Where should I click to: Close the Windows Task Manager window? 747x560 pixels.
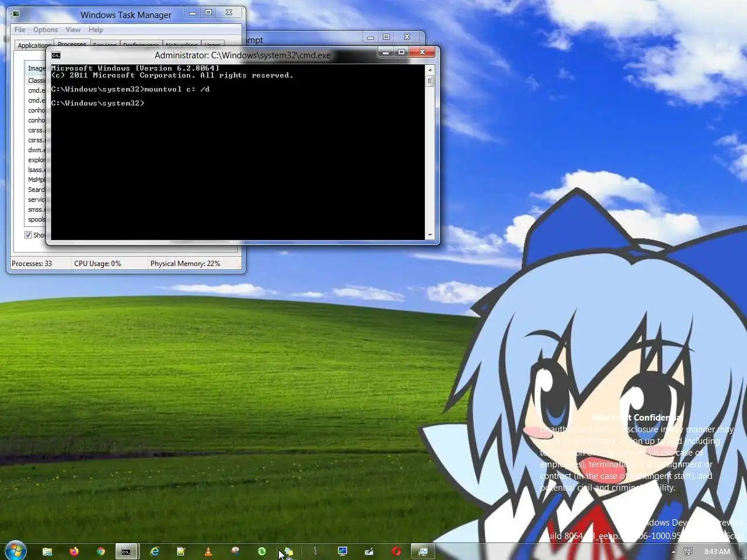point(229,12)
